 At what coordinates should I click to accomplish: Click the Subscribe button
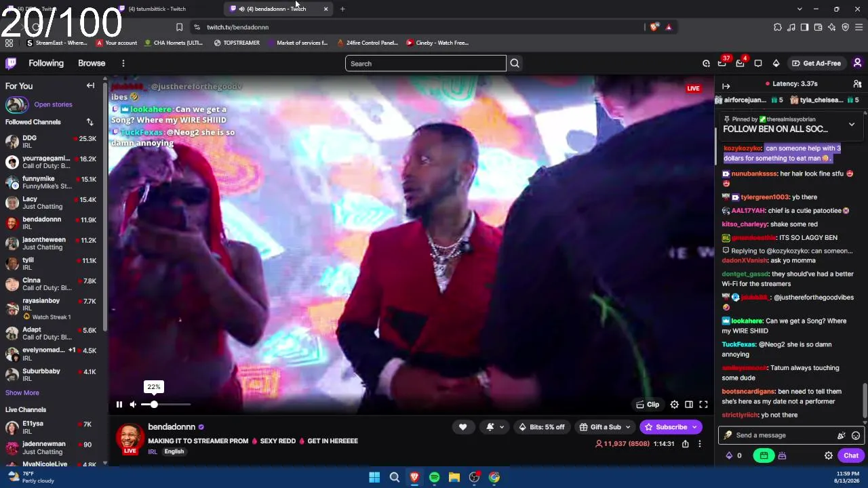coord(669,427)
